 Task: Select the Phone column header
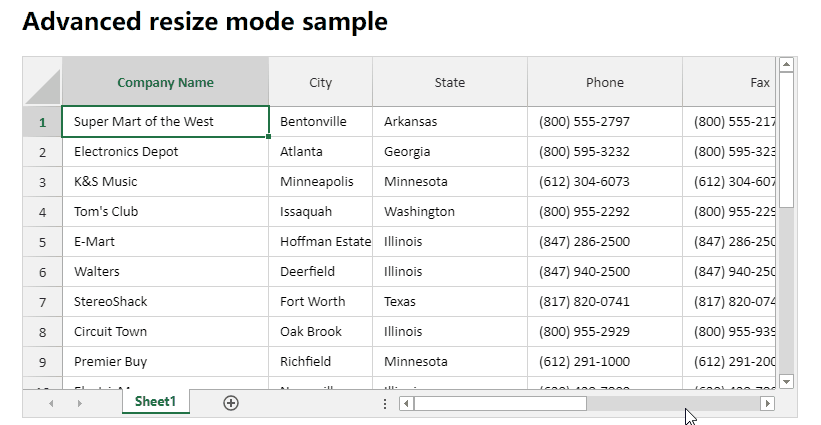click(x=604, y=83)
